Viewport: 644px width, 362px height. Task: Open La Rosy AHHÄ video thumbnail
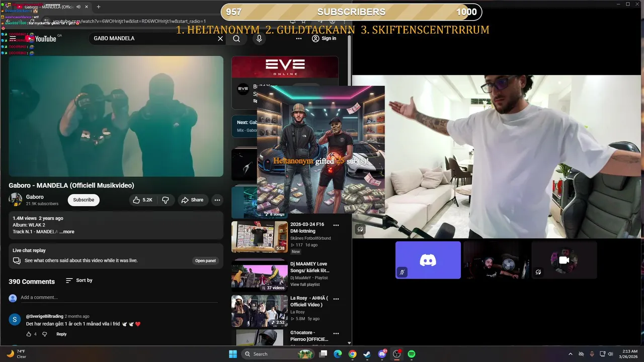coord(260,311)
